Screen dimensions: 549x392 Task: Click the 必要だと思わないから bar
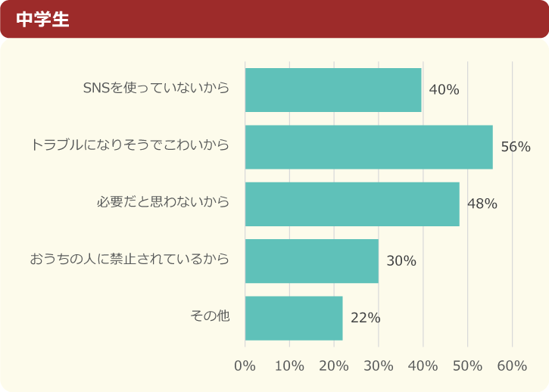click(x=352, y=204)
